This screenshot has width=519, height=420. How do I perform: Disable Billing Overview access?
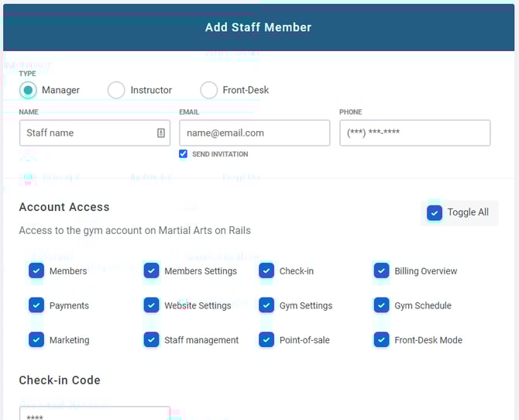381,271
